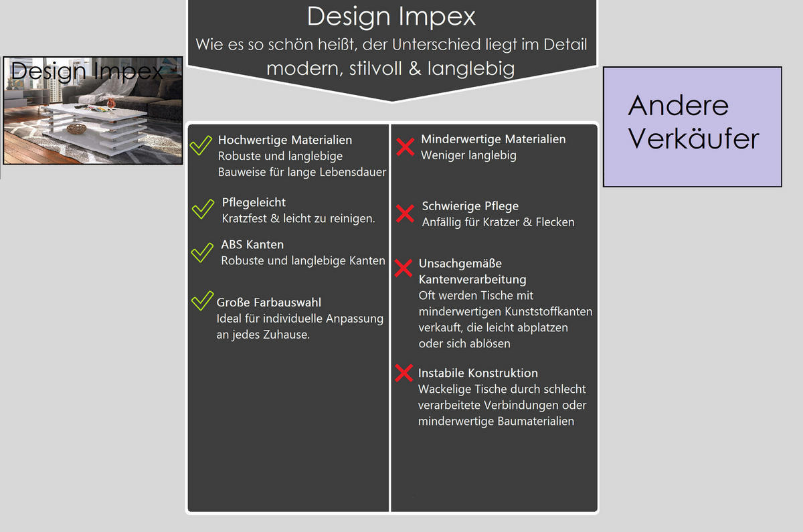Image resolution: width=803 pixels, height=532 pixels.
Task: Click the Instabile Konstruktion heading
Action: pyautogui.click(x=478, y=373)
